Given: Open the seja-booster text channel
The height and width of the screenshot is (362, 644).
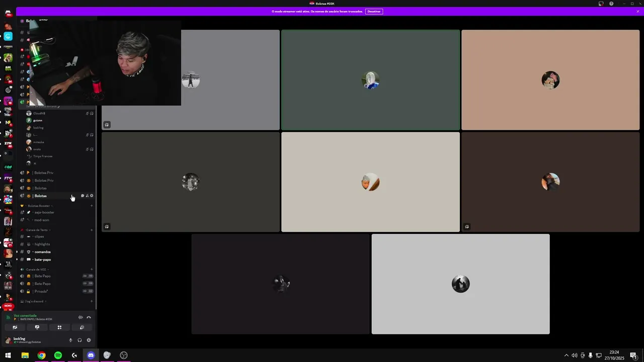Looking at the screenshot, I should [x=56, y=212].
